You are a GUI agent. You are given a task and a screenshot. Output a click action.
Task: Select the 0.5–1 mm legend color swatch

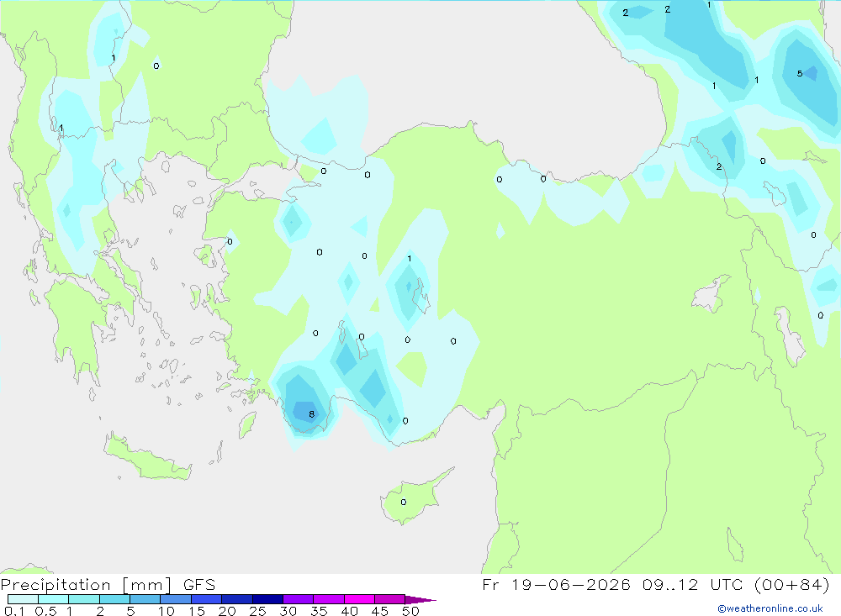(x=53, y=599)
